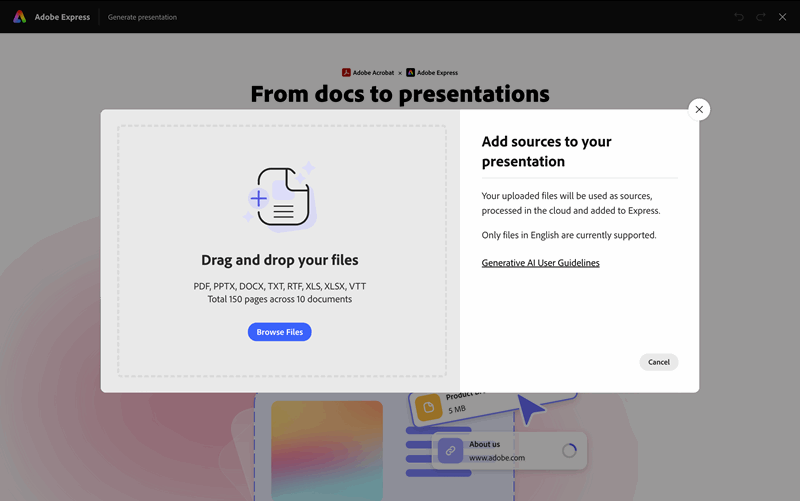This screenshot has width=800, height=501.
Task: Open the Generative AI User Guidelines link
Action: click(x=540, y=263)
